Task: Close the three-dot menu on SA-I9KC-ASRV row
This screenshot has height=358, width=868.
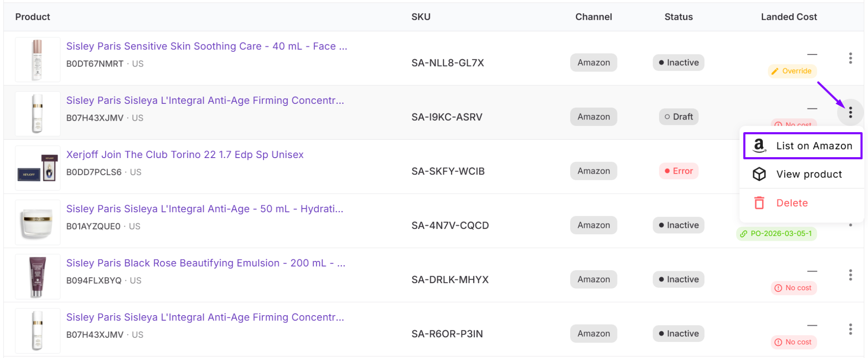Action: click(x=850, y=113)
